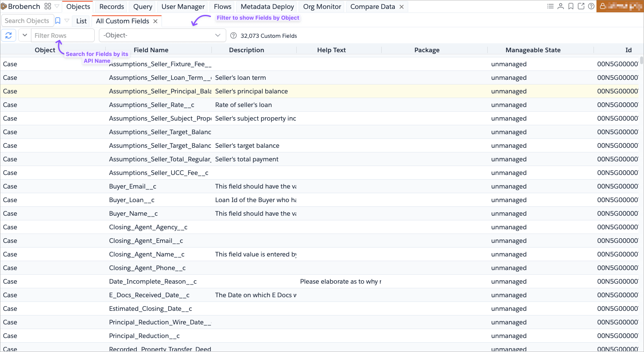Open the user profile icon
The height and width of the screenshot is (352, 644).
tap(560, 6)
